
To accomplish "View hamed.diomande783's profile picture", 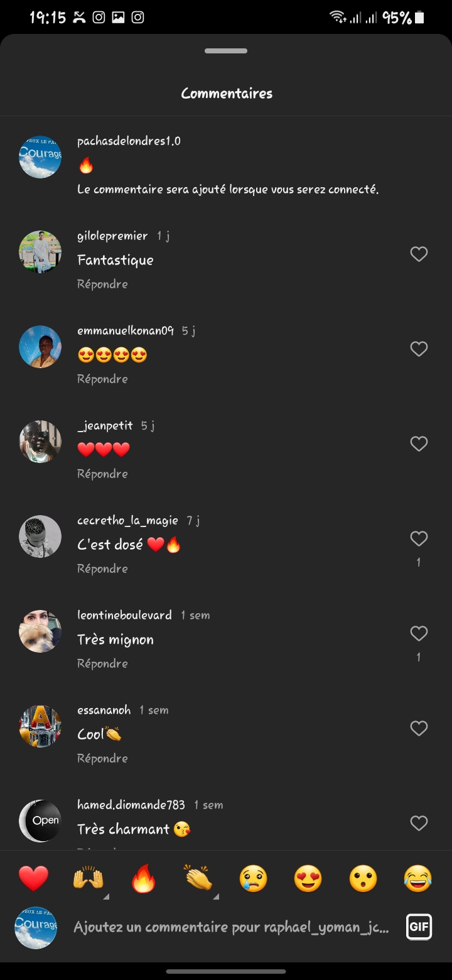I will tap(40, 820).
